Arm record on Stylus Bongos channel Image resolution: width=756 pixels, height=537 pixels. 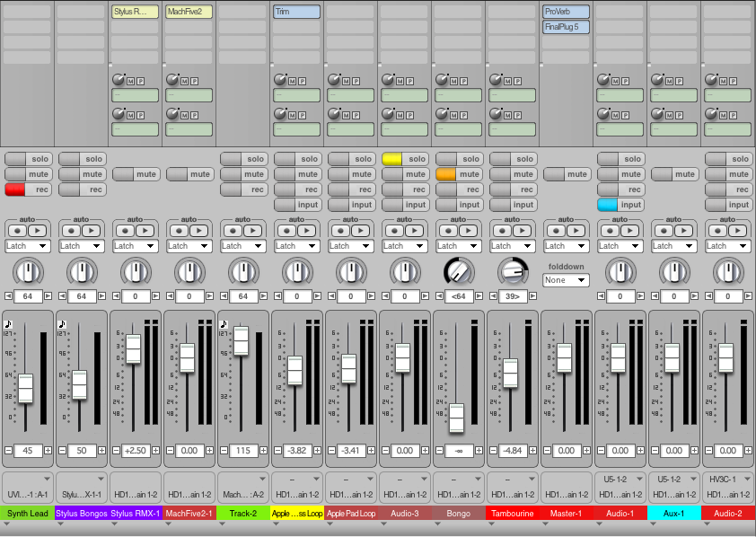click(x=82, y=189)
